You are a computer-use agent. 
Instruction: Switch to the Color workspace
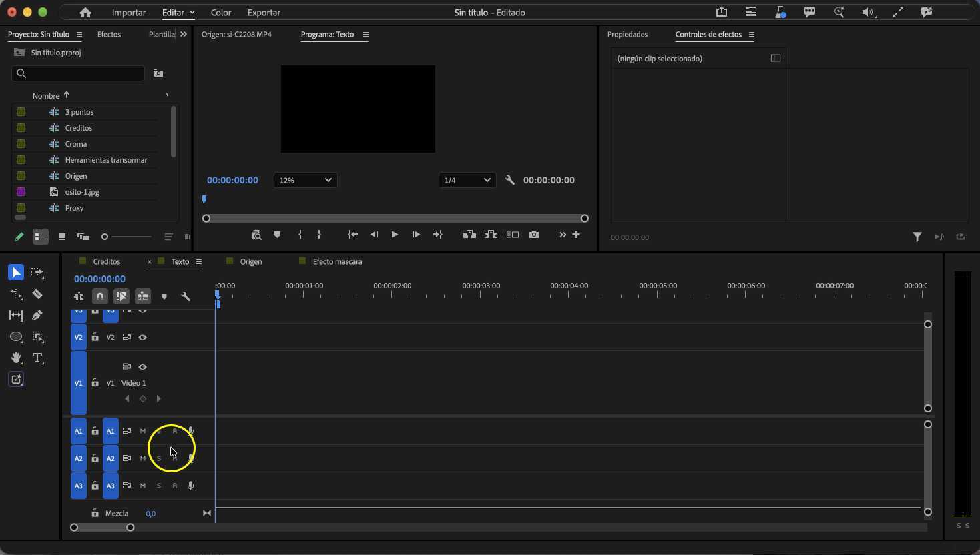[221, 13]
